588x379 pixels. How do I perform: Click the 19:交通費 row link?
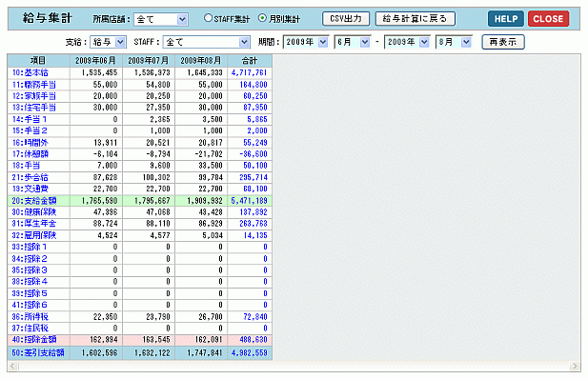(x=30, y=189)
